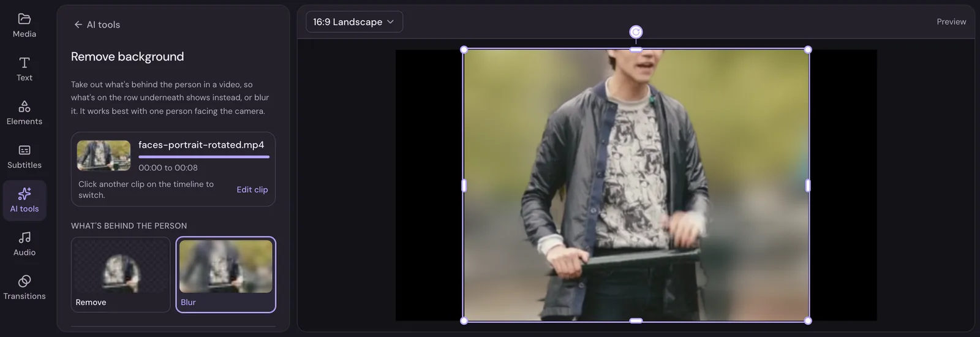Click the Remove background heading
This screenshot has height=337, width=980.
[127, 56]
